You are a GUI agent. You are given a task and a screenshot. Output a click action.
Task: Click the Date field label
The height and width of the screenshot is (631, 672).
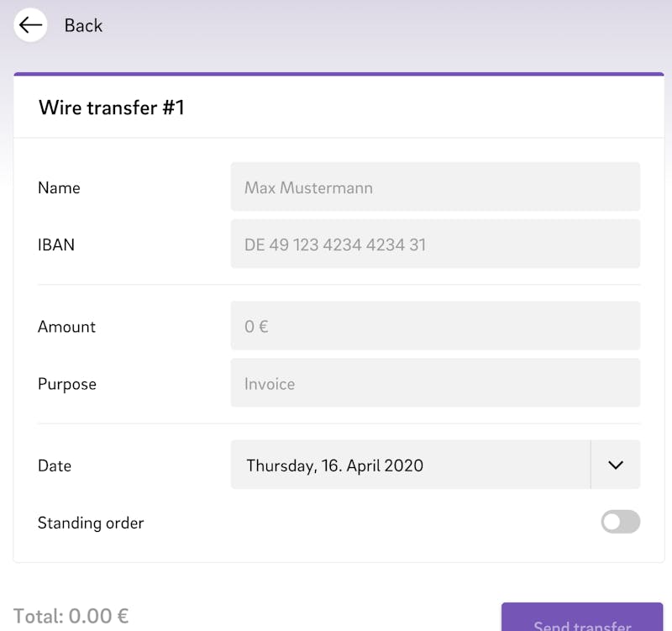click(55, 465)
